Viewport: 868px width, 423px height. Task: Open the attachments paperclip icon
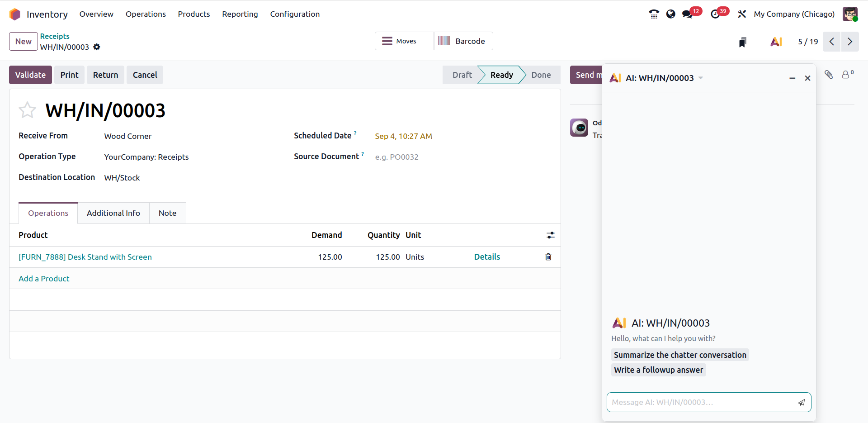pos(828,75)
